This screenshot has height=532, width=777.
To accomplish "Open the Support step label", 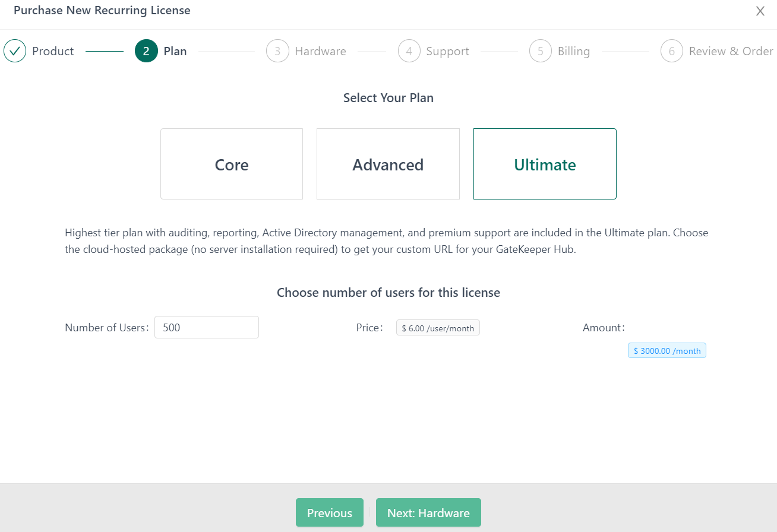I will [447, 52].
